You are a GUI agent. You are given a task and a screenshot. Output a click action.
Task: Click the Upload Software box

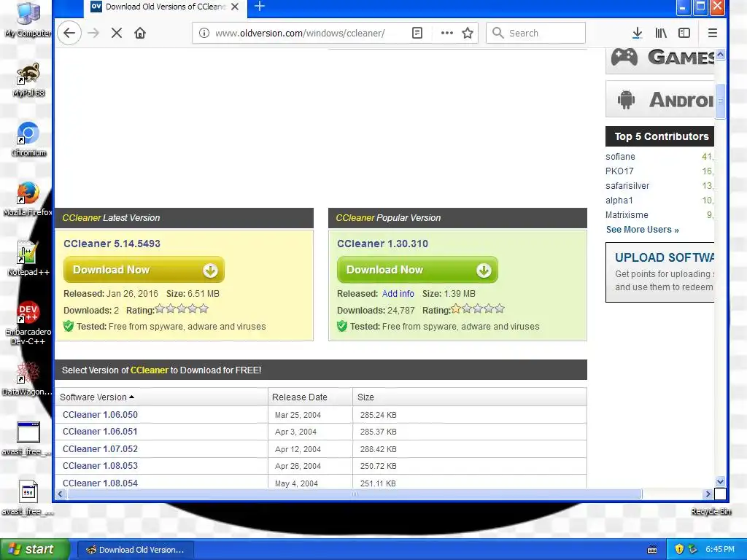click(x=659, y=272)
